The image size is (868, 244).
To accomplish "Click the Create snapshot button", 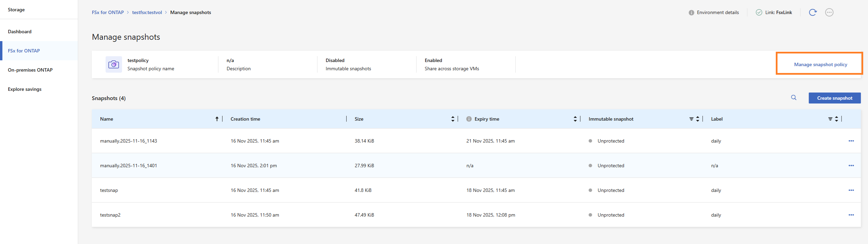I will (x=835, y=98).
